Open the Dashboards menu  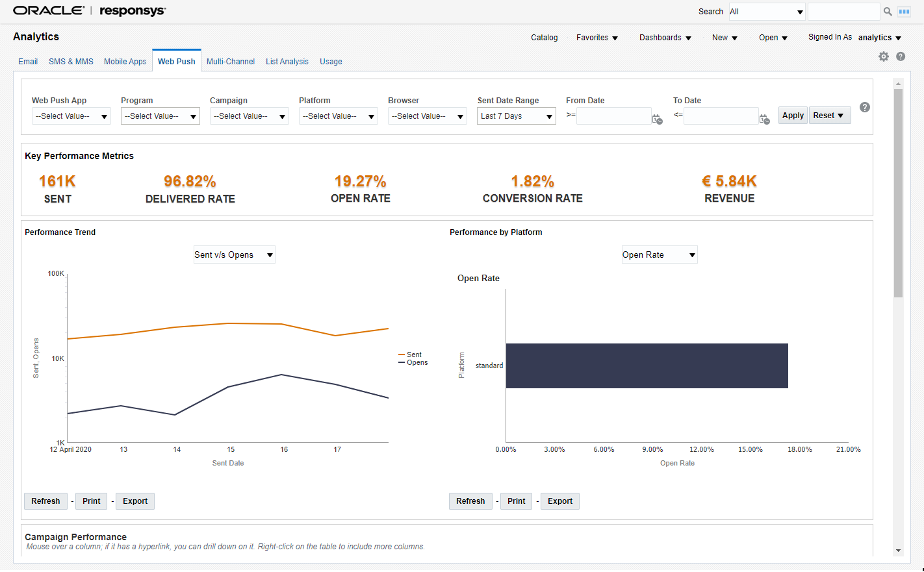[x=665, y=38]
